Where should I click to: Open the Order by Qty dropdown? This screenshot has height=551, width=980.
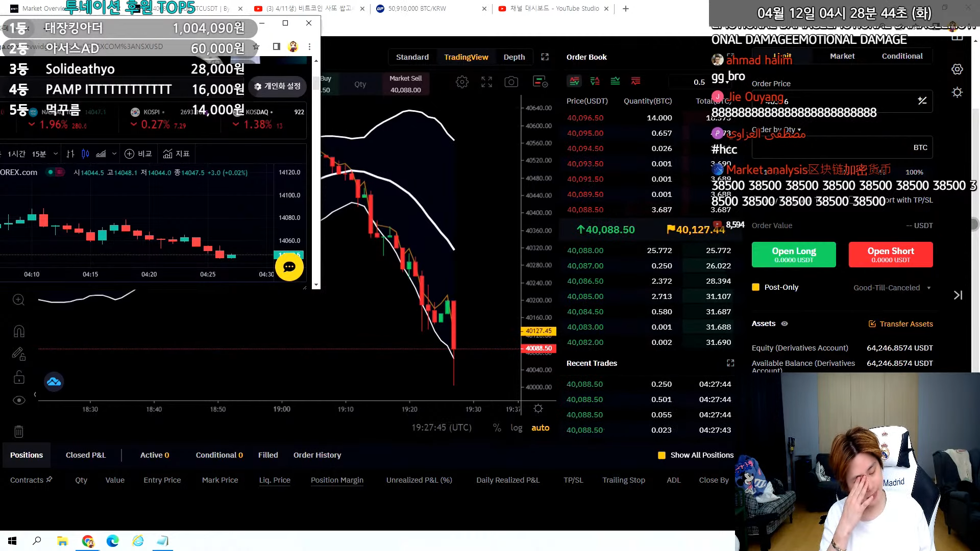coord(776,130)
